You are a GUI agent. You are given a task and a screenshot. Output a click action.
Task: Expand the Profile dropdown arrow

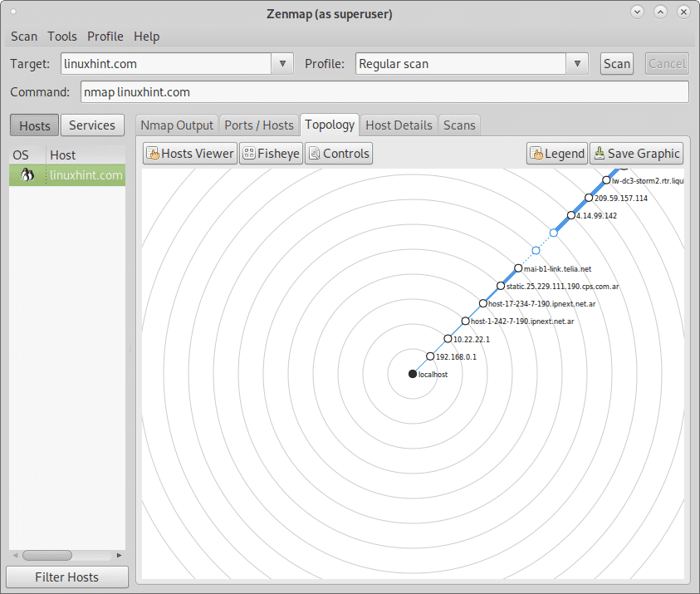click(577, 64)
